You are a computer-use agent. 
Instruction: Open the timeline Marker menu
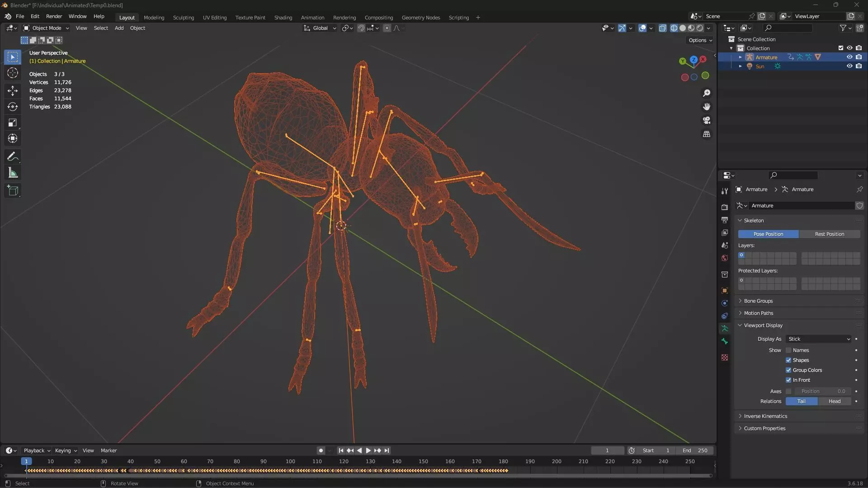[x=108, y=450]
